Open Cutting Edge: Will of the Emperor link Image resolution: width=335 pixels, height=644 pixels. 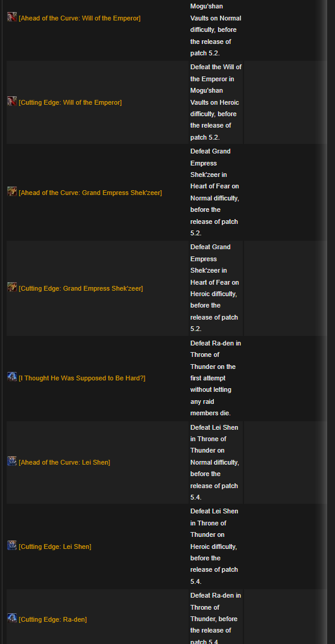[x=70, y=102]
